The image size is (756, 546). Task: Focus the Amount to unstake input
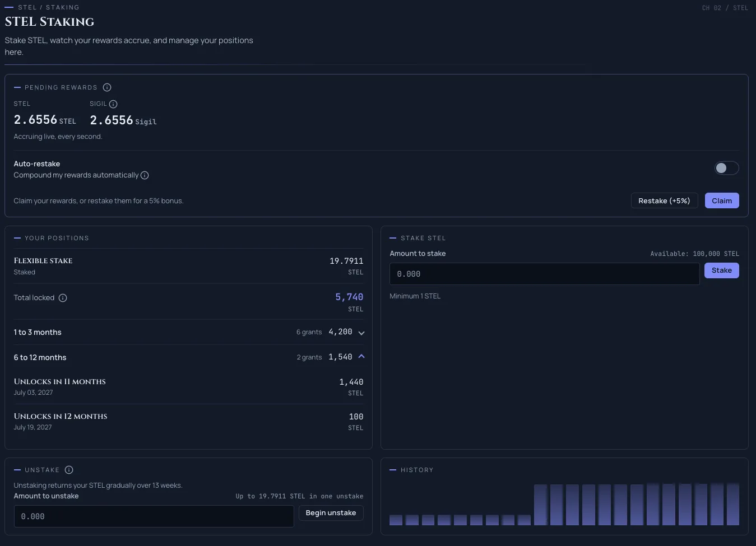click(154, 516)
